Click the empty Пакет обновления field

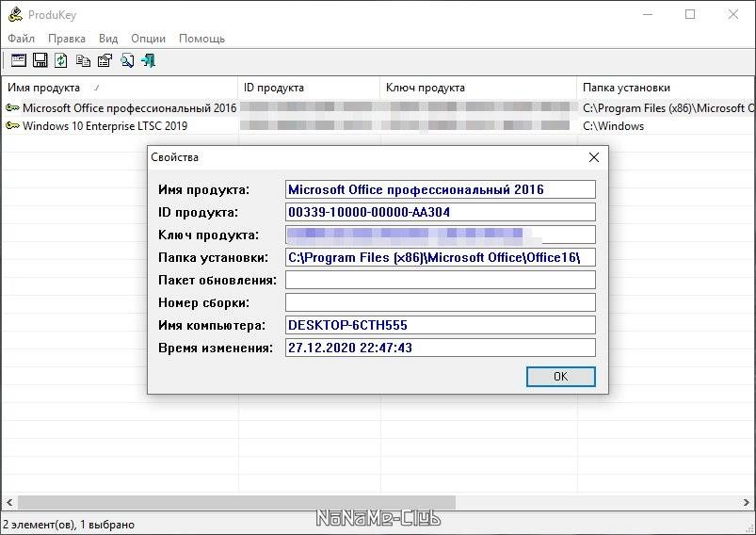(441, 280)
